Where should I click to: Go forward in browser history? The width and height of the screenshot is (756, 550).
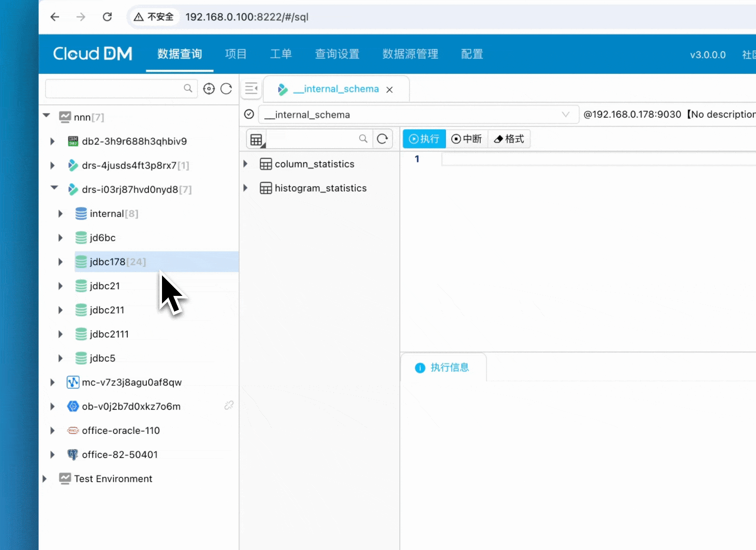click(81, 17)
